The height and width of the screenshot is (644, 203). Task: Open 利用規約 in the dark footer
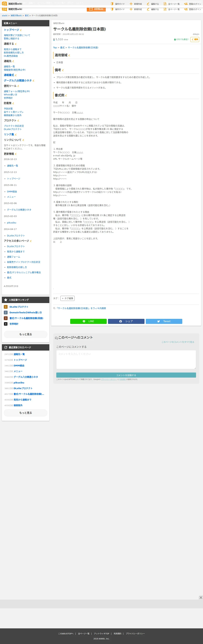tap(117, 634)
